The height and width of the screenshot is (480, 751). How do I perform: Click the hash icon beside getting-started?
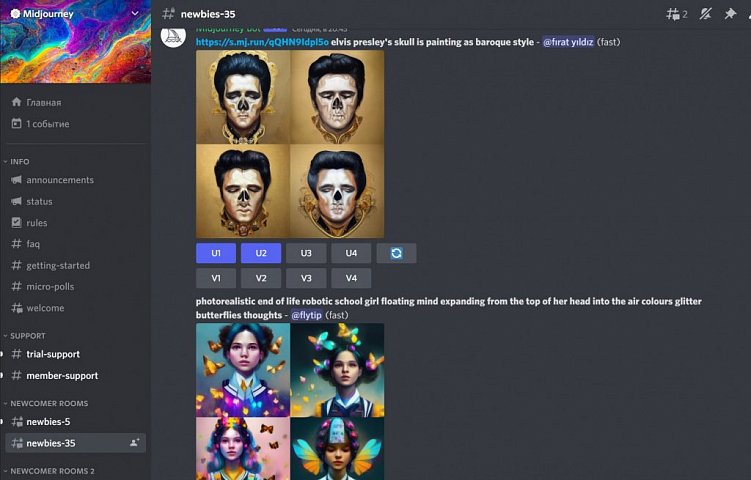click(16, 265)
